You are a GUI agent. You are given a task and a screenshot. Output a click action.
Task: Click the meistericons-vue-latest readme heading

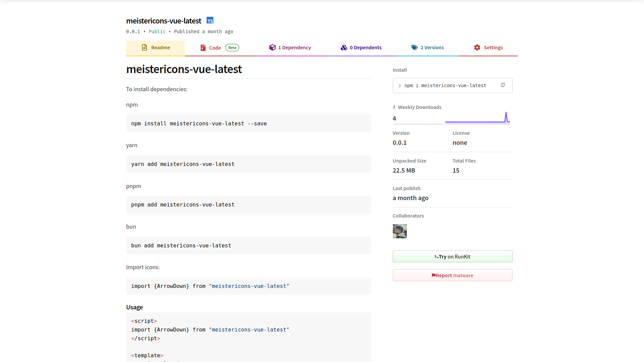(x=184, y=69)
